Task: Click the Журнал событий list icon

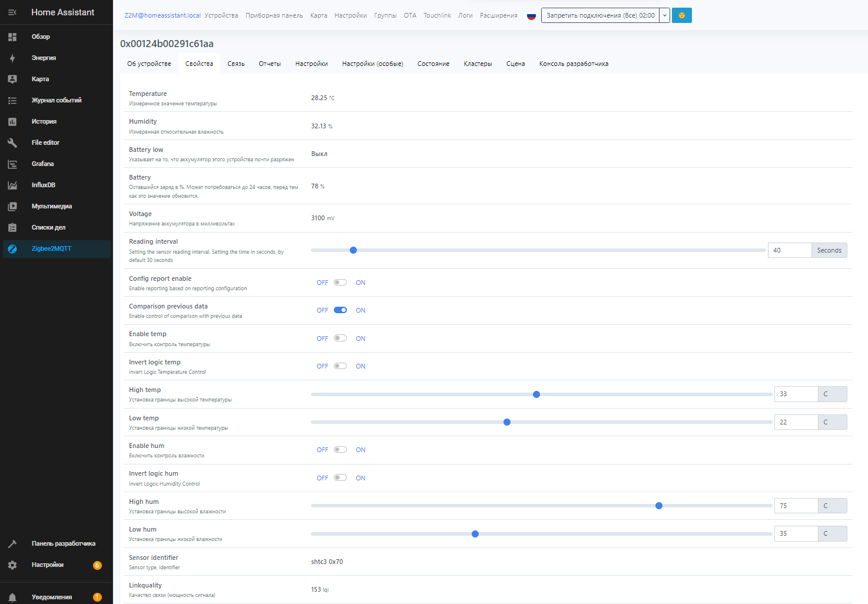Action: (12, 100)
